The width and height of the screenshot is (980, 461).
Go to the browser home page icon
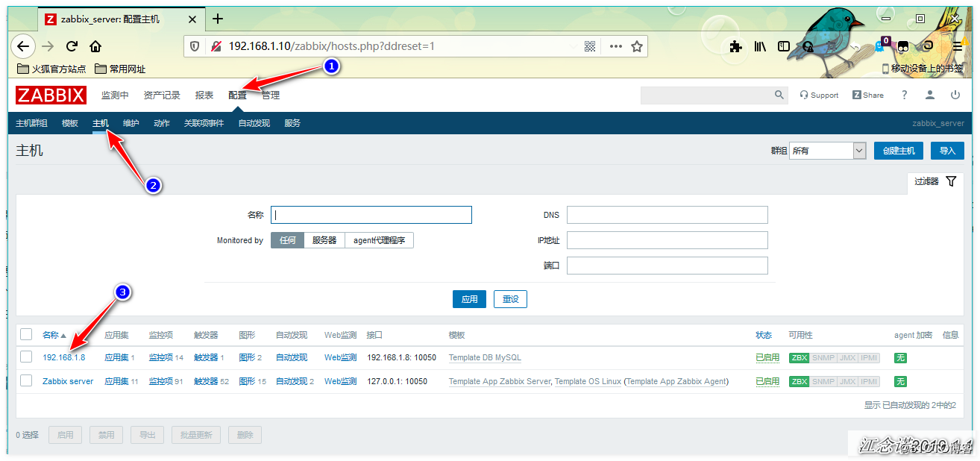tap(95, 46)
